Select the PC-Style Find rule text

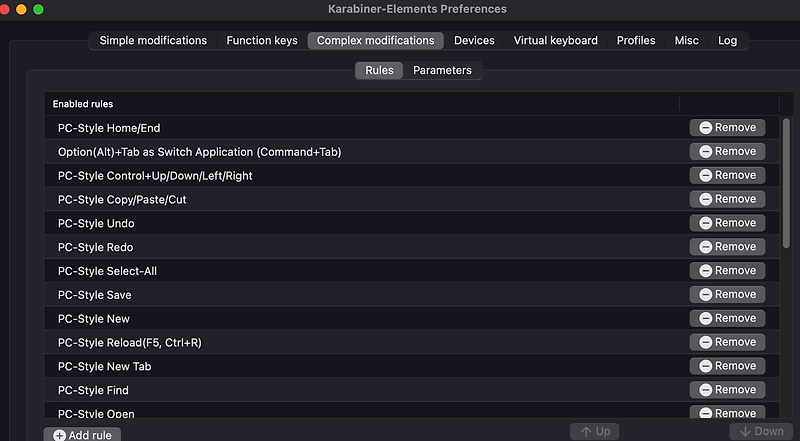click(93, 390)
